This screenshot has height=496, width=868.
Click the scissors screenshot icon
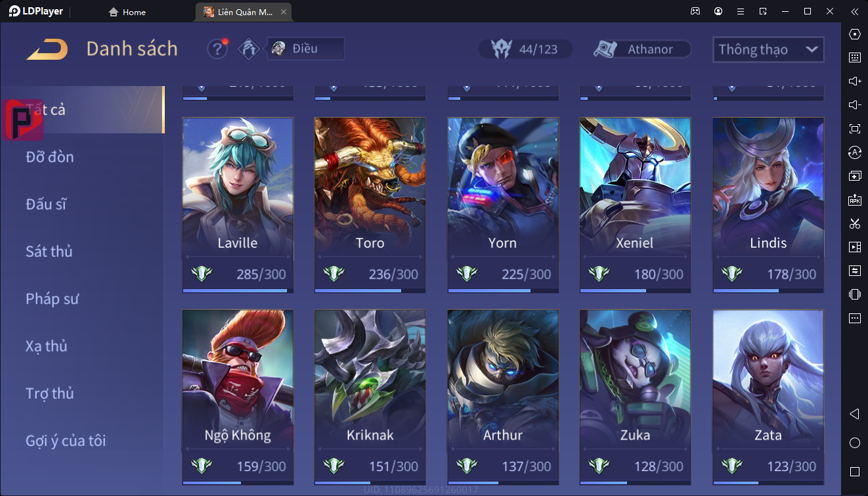(854, 223)
